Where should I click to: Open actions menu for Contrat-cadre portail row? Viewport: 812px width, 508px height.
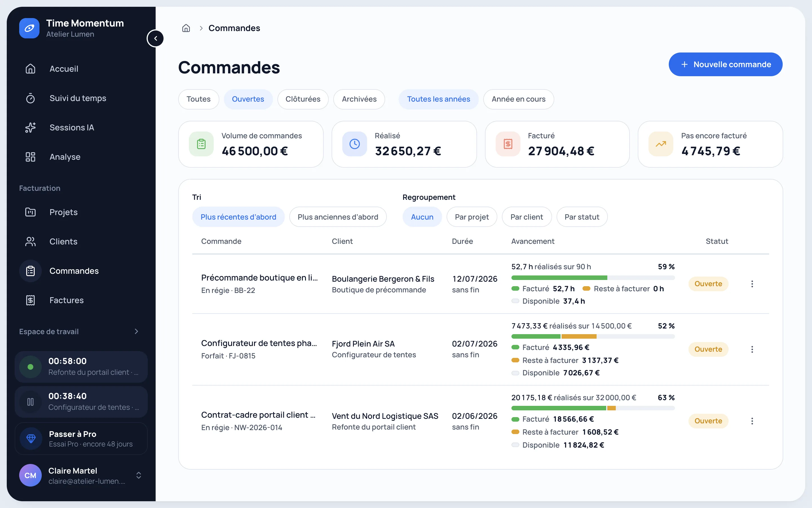tap(752, 421)
